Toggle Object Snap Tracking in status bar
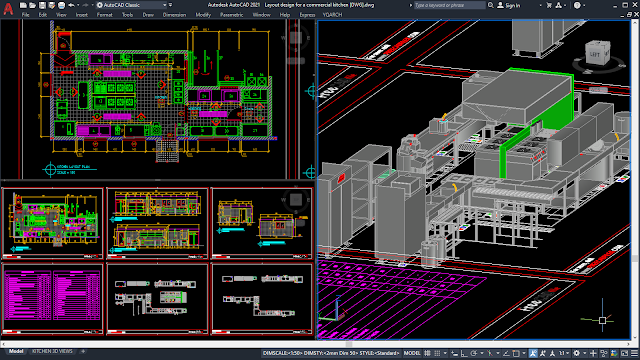 (x=506, y=353)
